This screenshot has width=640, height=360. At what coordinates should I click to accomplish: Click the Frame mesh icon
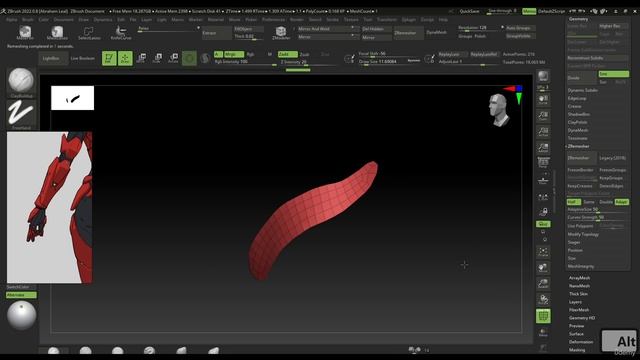(543, 252)
